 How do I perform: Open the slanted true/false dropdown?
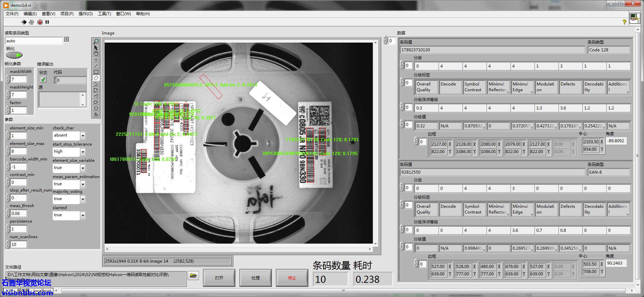(83, 215)
